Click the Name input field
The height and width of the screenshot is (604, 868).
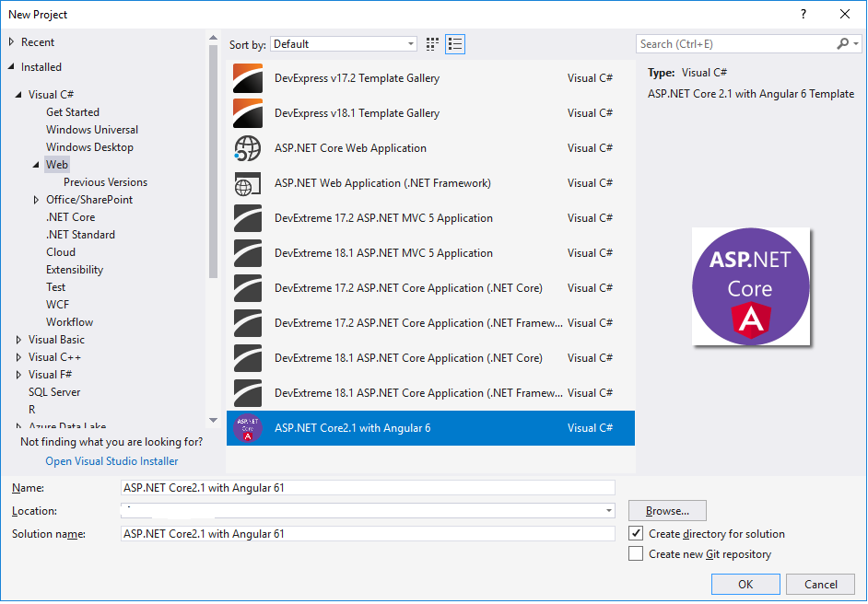click(x=367, y=488)
